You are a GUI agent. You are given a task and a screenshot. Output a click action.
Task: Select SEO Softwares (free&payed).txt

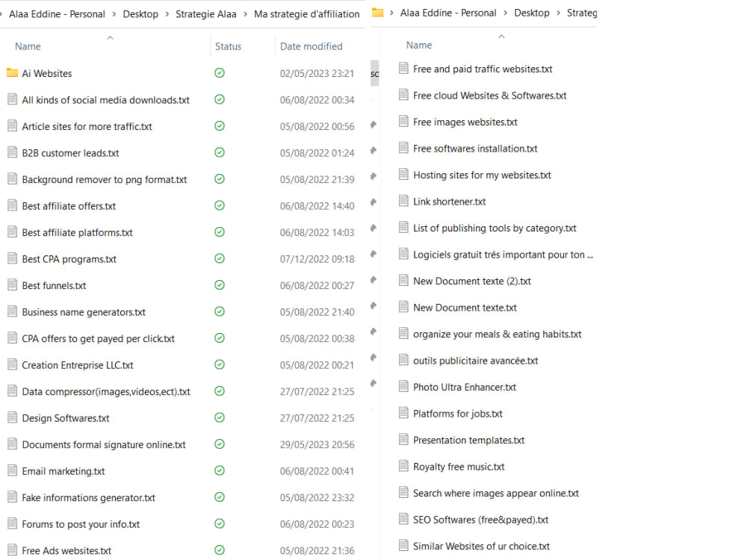tap(480, 520)
